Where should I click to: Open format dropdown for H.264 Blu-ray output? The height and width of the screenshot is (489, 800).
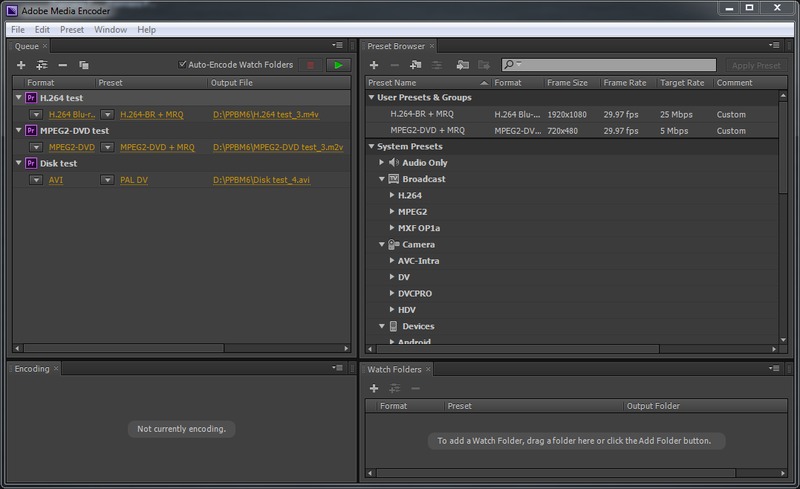tap(36, 115)
